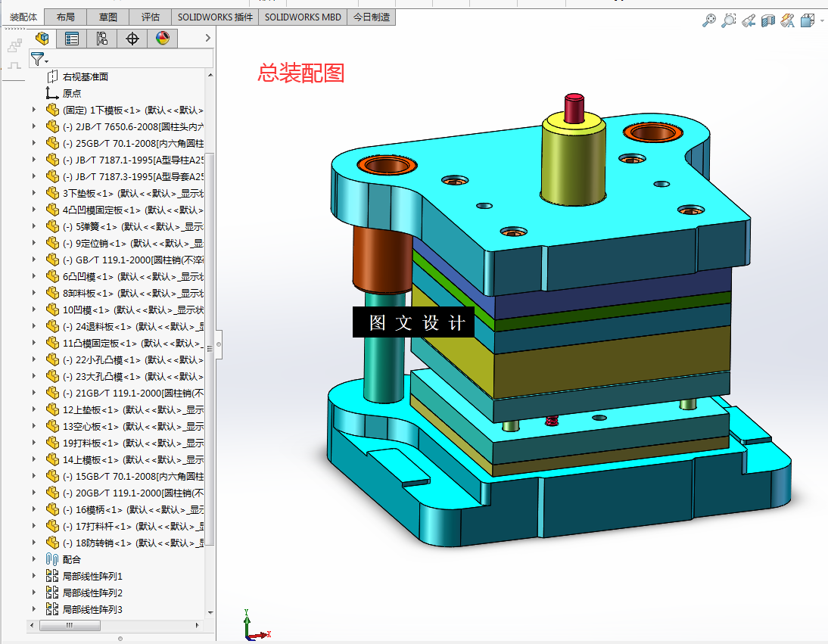Click the Dynamic Annotation Views icon

point(787,20)
